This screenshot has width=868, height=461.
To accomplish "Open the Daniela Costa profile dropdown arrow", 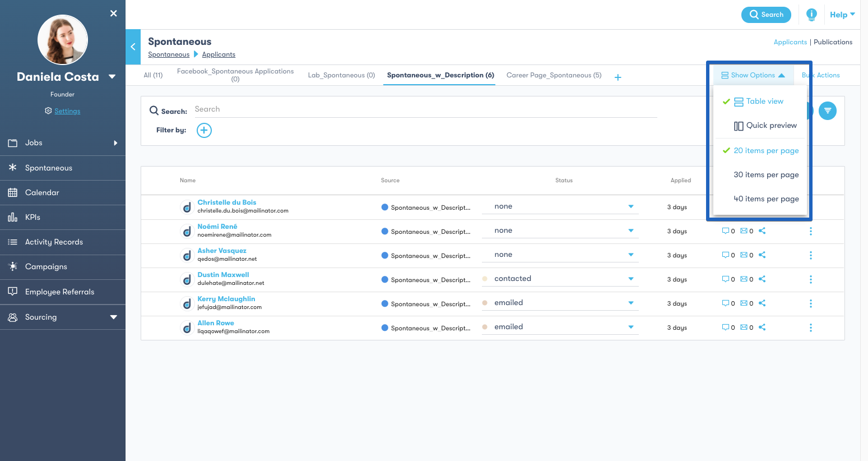I will pos(112,77).
